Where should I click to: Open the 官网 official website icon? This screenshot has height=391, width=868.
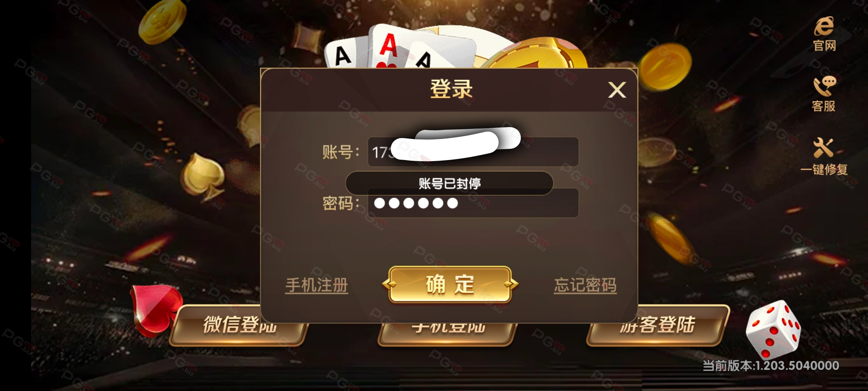824,34
